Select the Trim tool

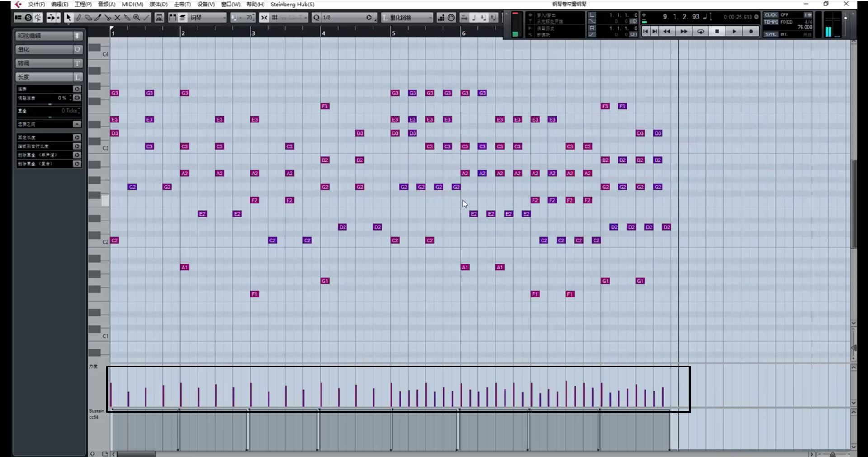point(98,18)
